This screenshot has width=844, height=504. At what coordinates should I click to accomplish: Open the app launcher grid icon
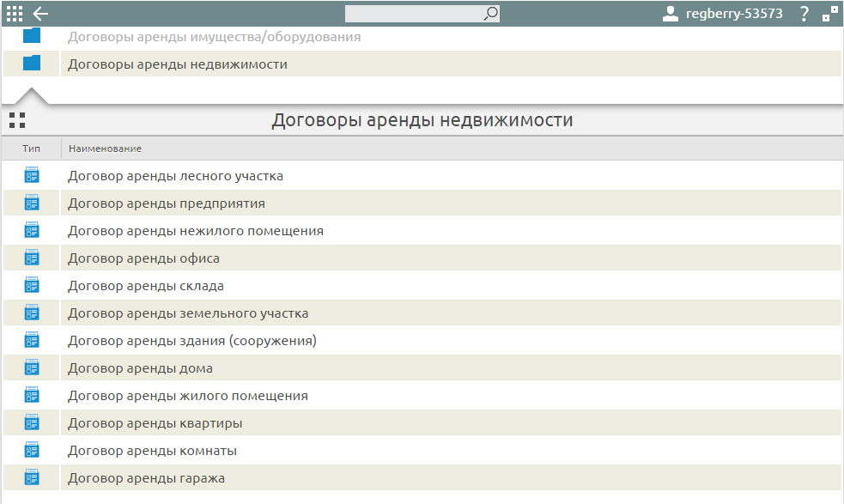tap(12, 13)
